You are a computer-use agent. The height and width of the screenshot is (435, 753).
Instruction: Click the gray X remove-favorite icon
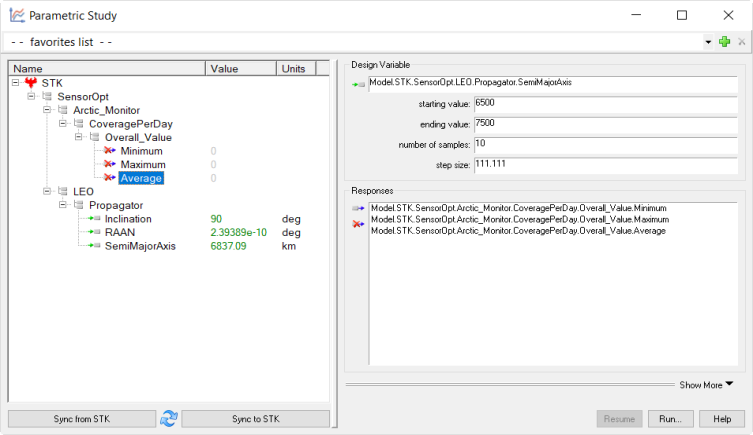click(x=741, y=42)
